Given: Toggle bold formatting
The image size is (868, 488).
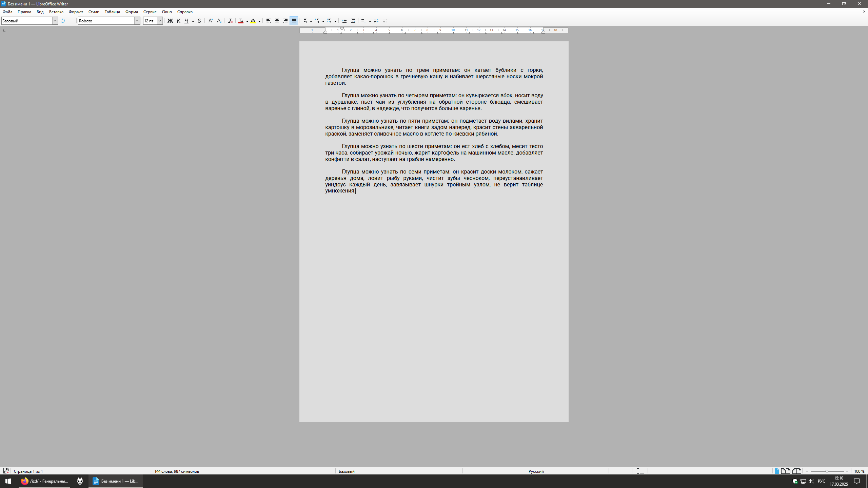Looking at the screenshot, I should point(170,21).
